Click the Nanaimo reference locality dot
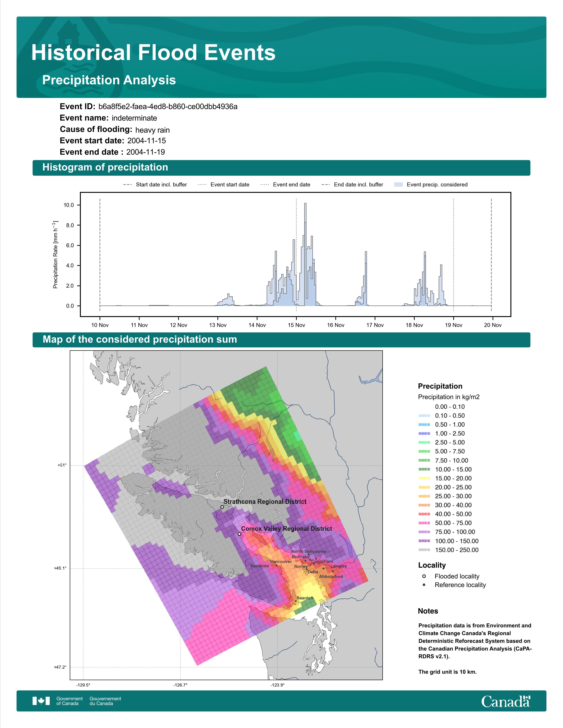Image resolution: width=563 pixels, height=728 pixels. [x=276, y=566]
